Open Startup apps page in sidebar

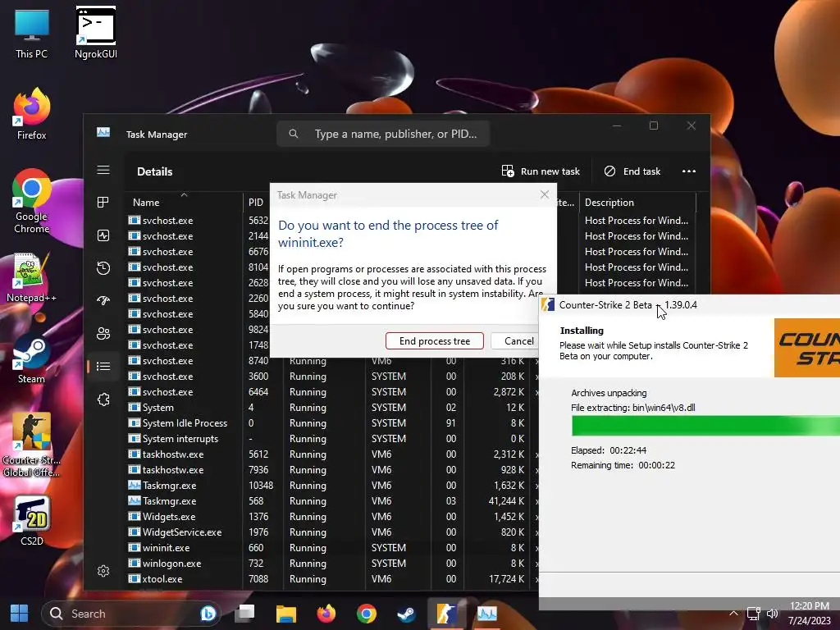[103, 300]
